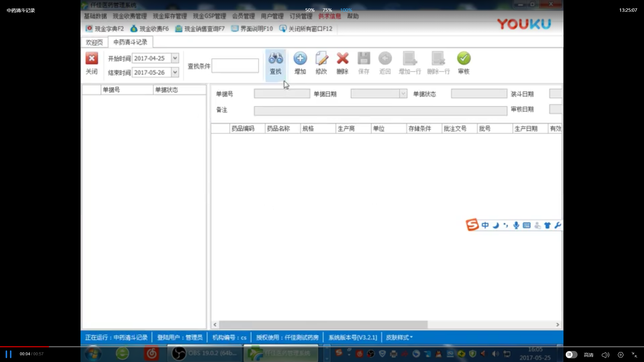Screen dimensions: 644x362
Task: Click the 生产商 column header
Action: 354,129
